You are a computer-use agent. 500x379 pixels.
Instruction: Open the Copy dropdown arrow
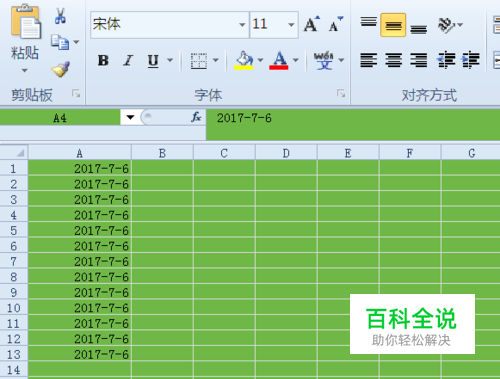click(76, 42)
